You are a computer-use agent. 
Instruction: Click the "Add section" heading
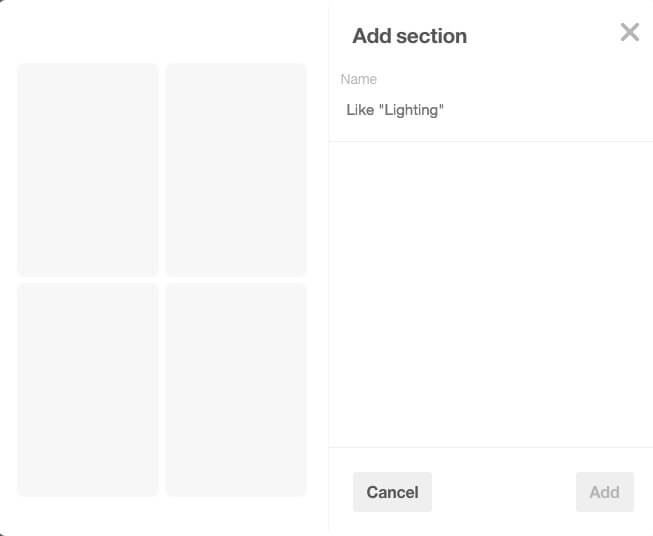(409, 36)
